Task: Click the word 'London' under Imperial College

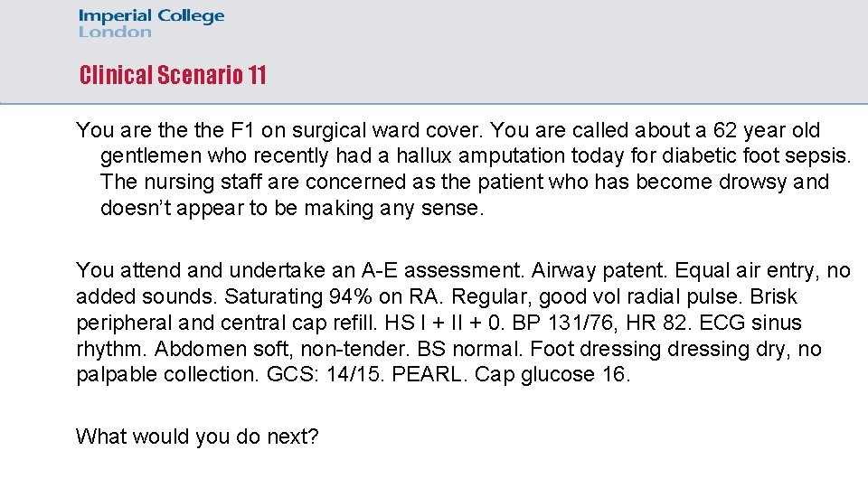Action: coord(115,33)
